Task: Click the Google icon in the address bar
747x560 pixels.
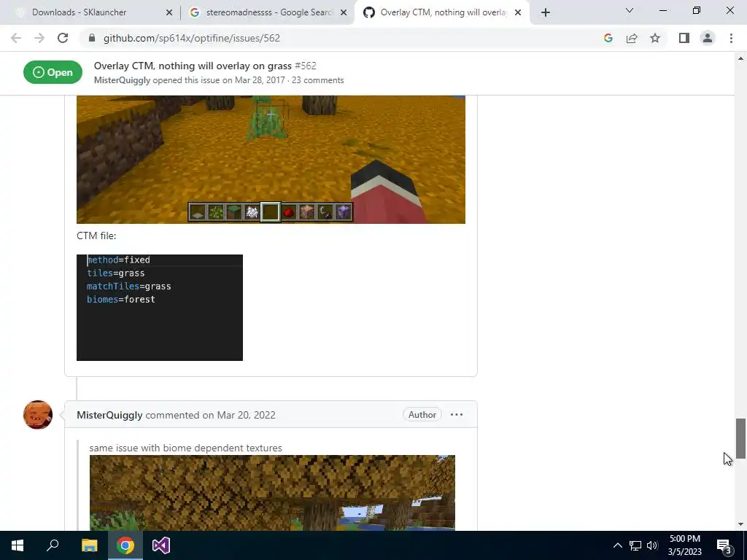Action: coord(608,38)
